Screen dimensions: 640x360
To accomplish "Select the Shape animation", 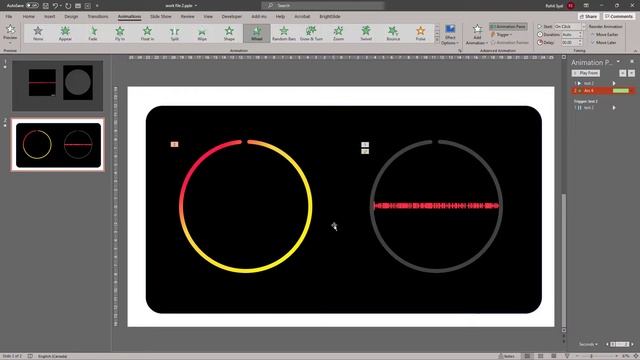I will coord(229,33).
